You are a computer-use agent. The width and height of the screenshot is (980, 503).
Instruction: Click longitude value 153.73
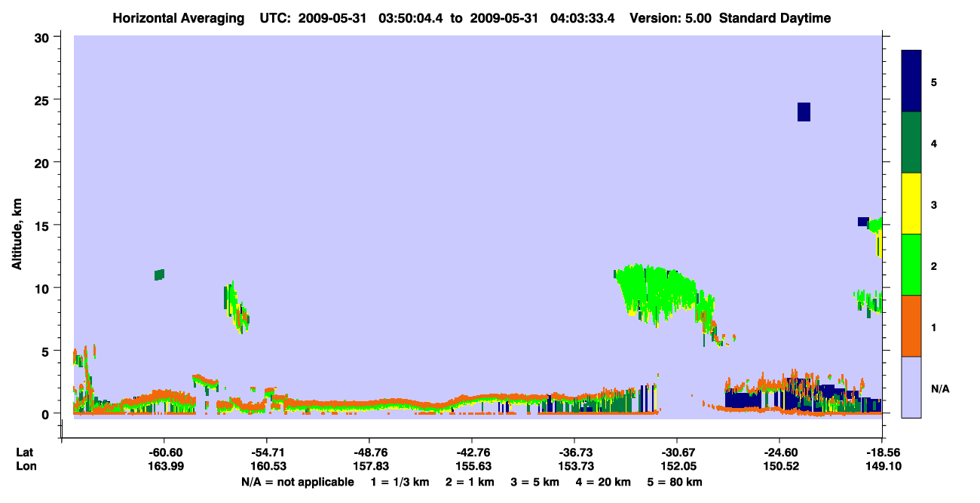(574, 466)
